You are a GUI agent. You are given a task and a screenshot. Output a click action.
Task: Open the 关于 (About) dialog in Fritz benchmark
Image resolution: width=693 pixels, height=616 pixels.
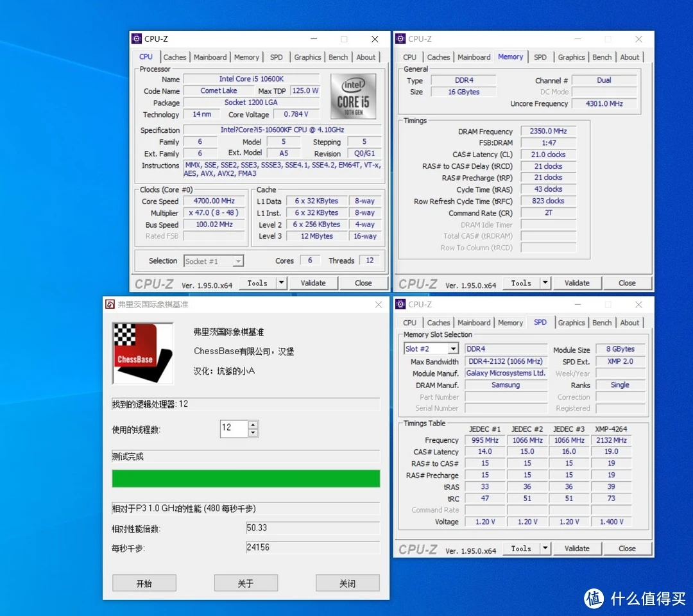point(246,583)
